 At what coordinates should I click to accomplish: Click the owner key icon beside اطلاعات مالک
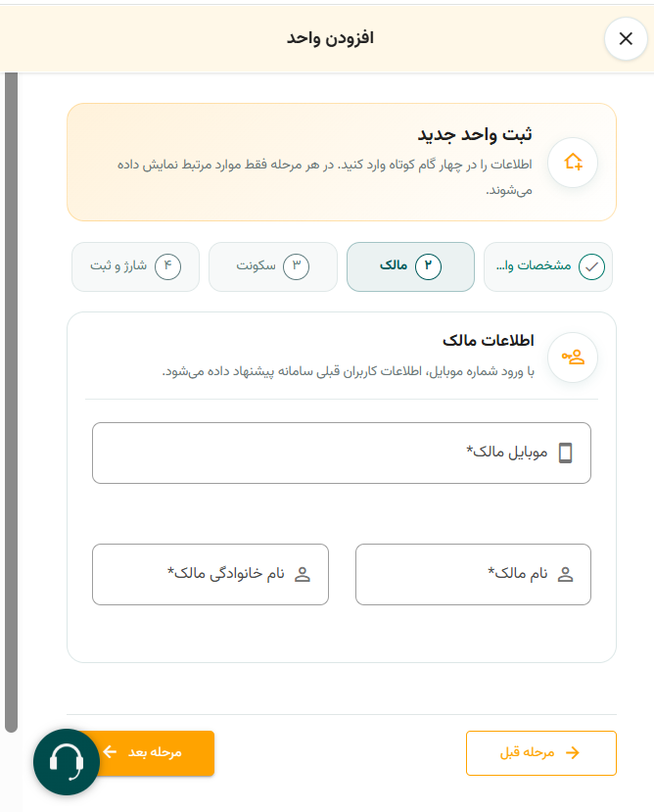[x=573, y=358]
